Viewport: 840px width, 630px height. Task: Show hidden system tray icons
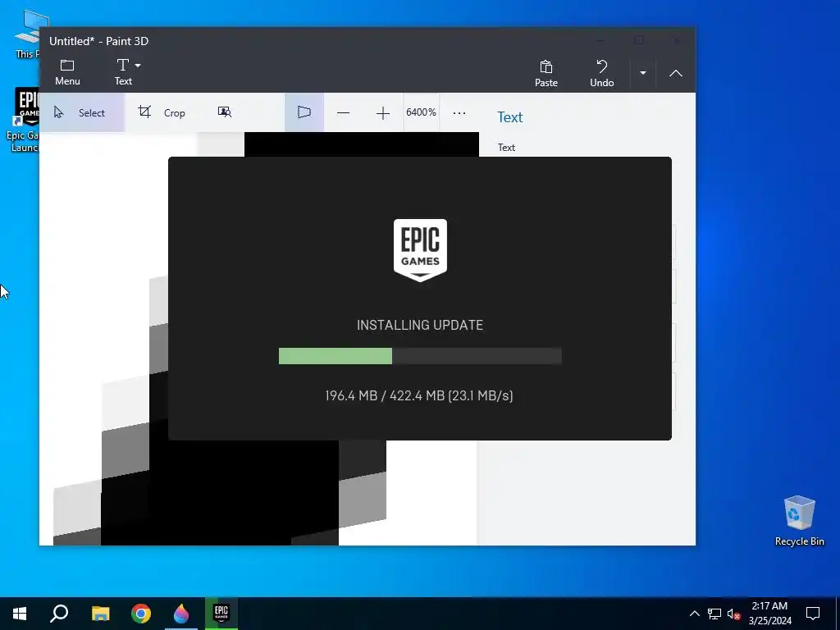point(694,614)
